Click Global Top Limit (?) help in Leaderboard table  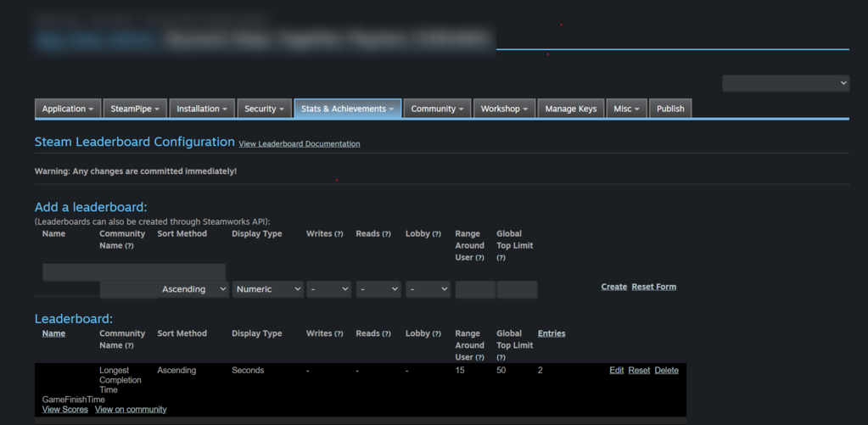tap(501, 357)
